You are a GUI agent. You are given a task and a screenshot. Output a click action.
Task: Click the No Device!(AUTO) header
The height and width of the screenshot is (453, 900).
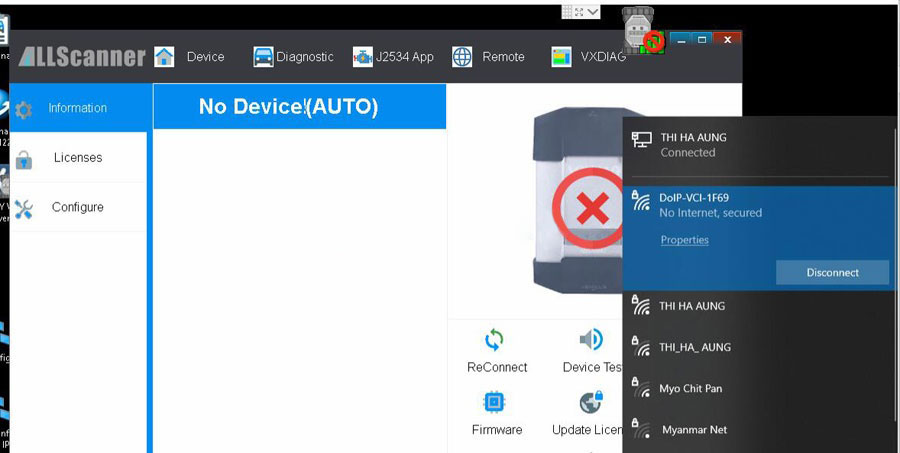tap(300, 106)
